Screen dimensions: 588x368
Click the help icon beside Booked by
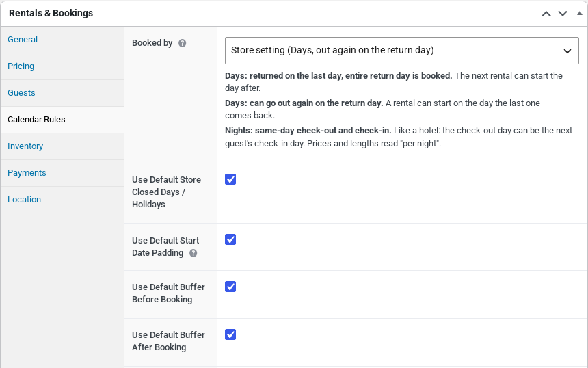coord(183,43)
